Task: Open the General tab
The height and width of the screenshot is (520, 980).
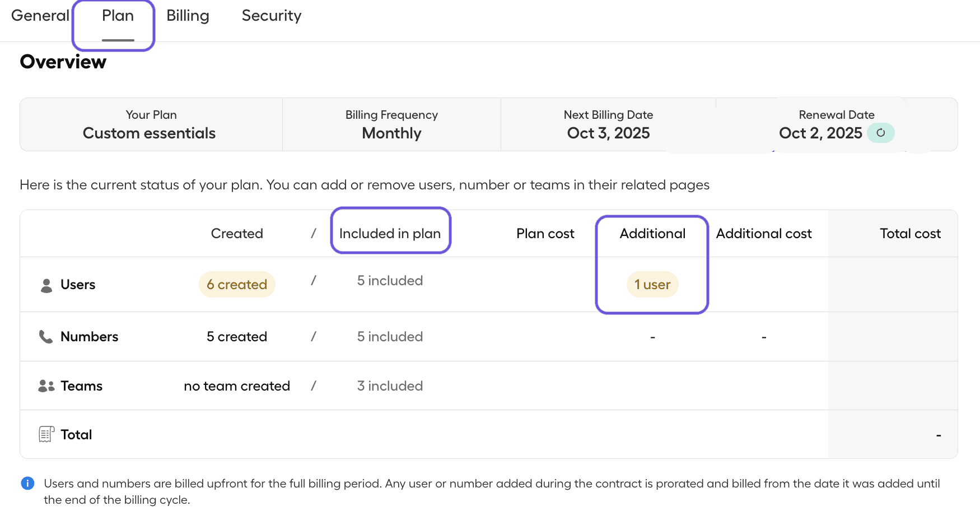Action: click(x=40, y=16)
